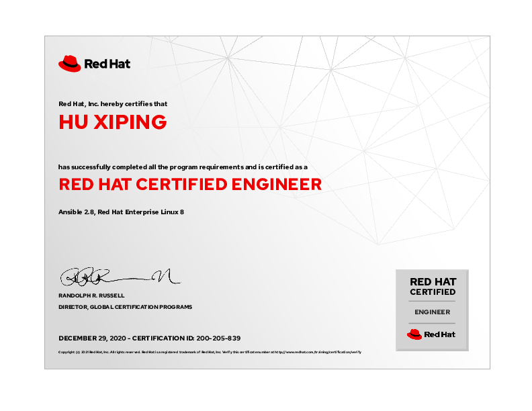Click the small red hat icon inside the badge
Viewport: 532px width, 411px height.
(414, 334)
